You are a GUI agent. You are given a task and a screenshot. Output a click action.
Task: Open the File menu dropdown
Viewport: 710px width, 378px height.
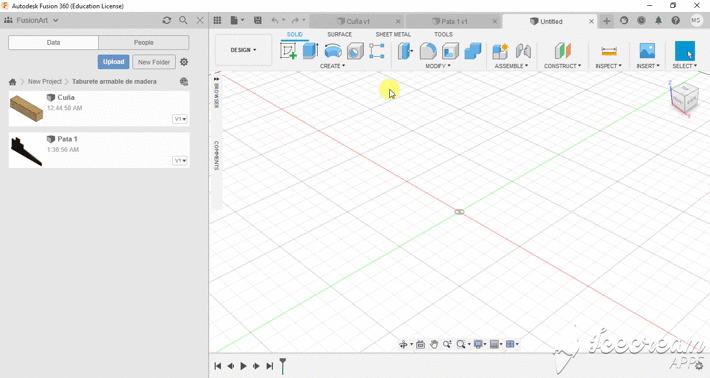(x=237, y=20)
